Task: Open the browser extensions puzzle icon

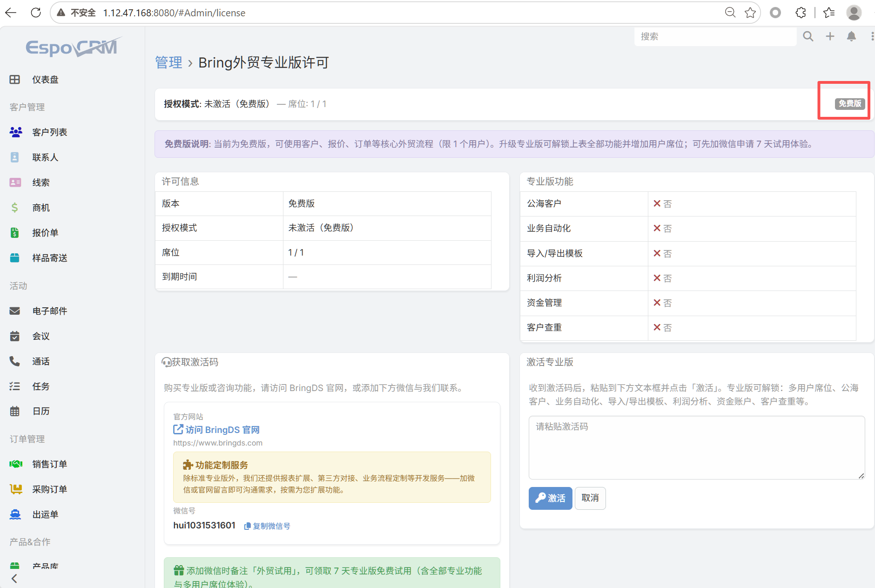Action: pos(801,13)
